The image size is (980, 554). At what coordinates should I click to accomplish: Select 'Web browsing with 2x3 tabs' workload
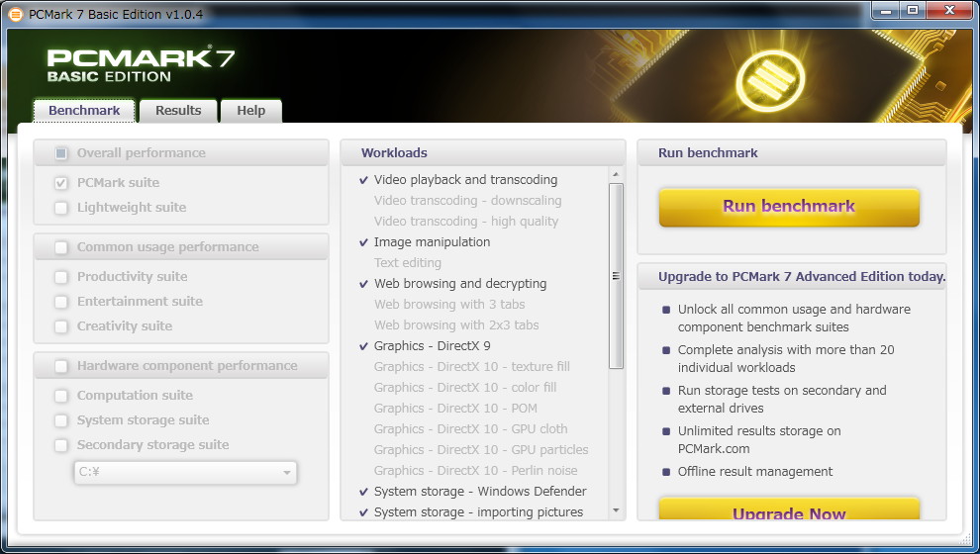456,324
